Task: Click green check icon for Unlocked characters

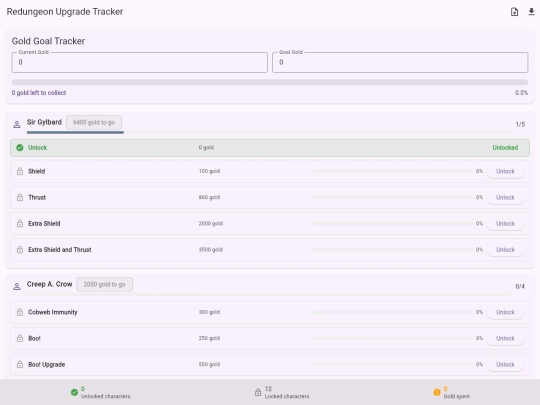Action: coord(74,392)
